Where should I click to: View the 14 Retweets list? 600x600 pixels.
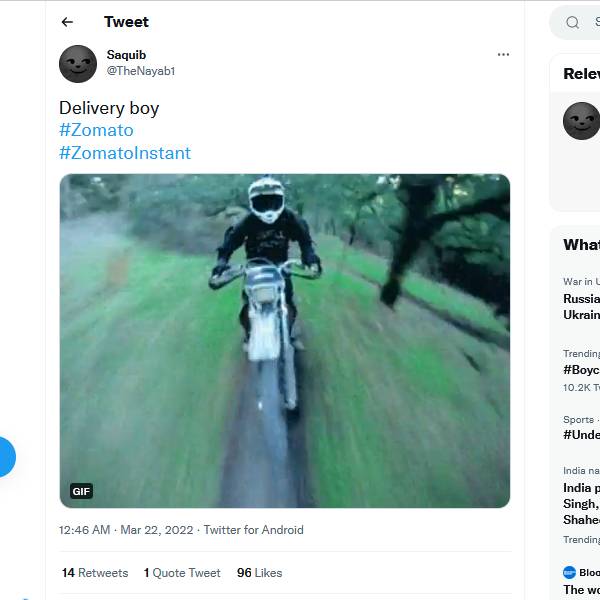(95, 573)
